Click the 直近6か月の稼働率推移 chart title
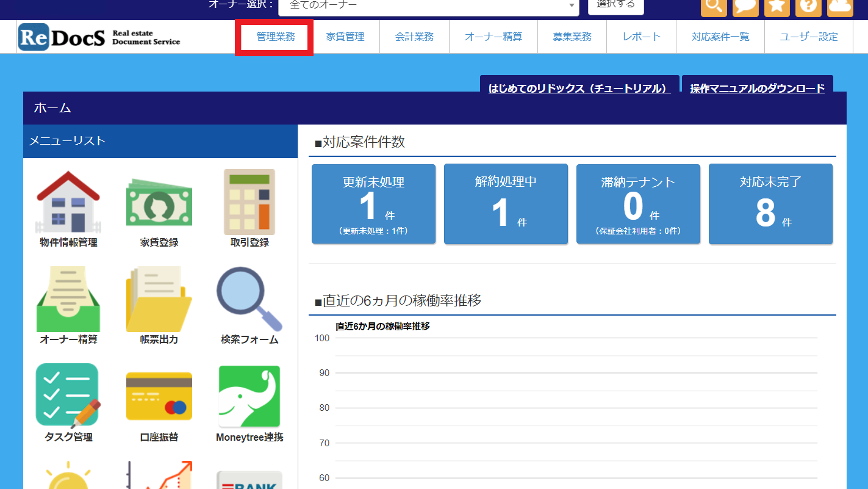The image size is (868, 489). click(382, 326)
